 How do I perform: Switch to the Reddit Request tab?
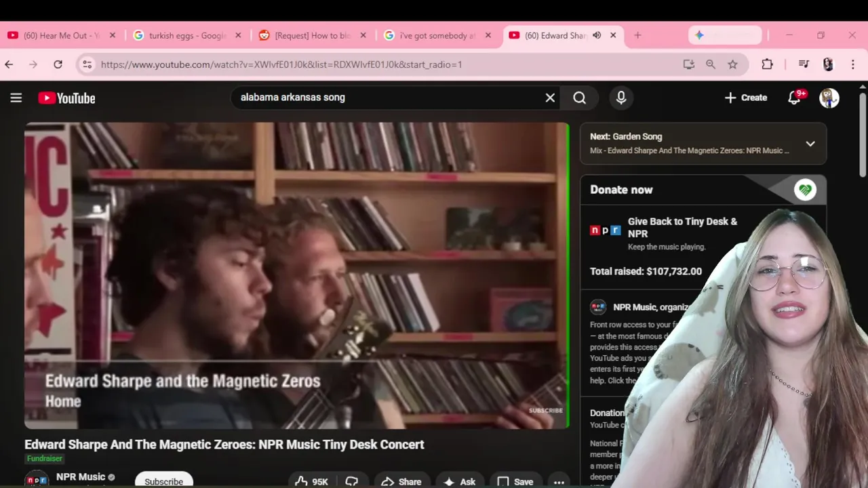point(313,35)
